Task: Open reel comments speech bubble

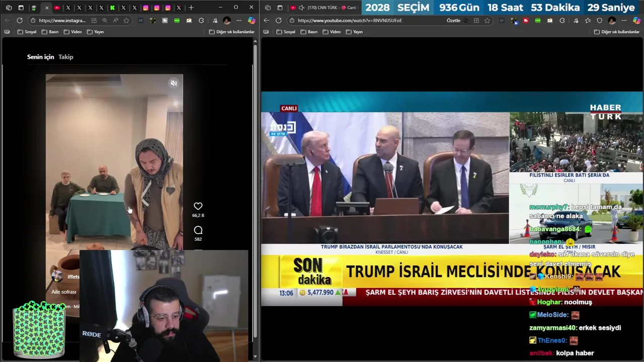Action: (x=198, y=230)
